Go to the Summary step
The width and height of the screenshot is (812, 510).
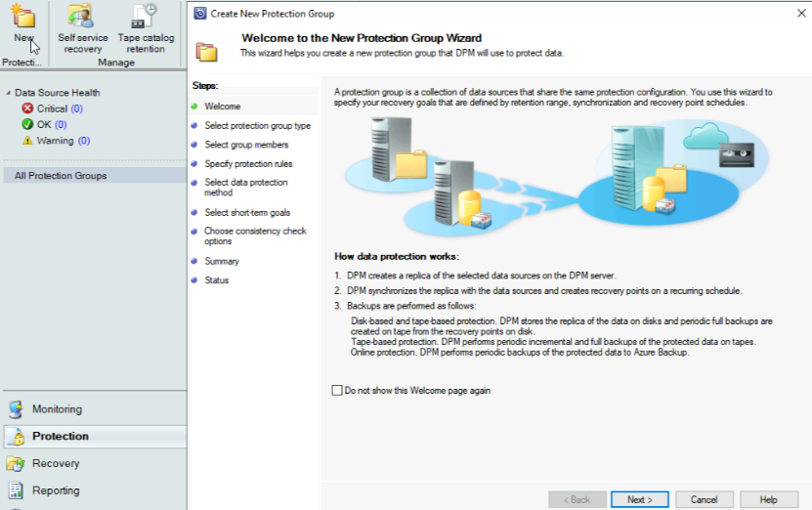pyautogui.click(x=222, y=261)
